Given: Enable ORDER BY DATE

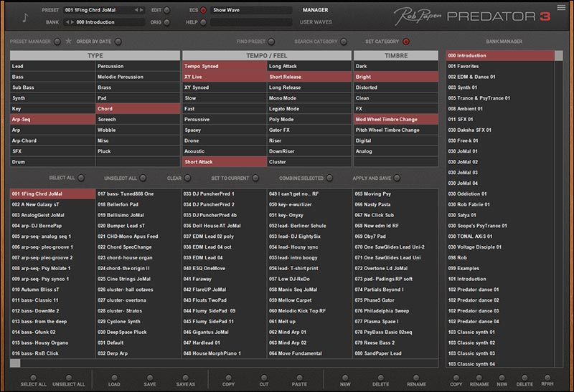Looking at the screenshot, I should [x=118, y=42].
